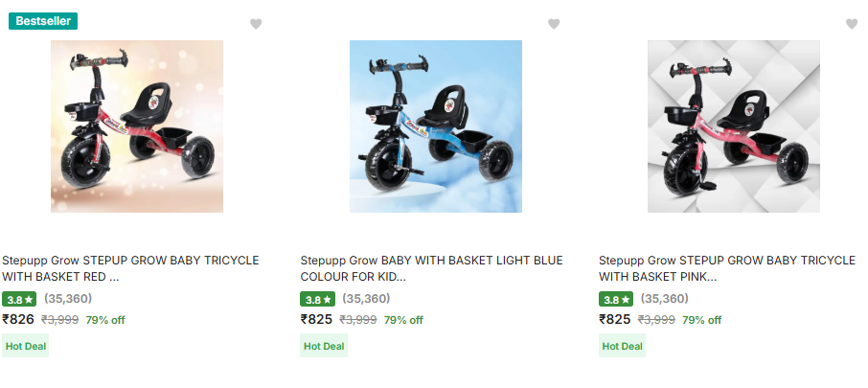The height and width of the screenshot is (388, 868).
Task: Open the light blue tricycle image
Action: tap(436, 126)
